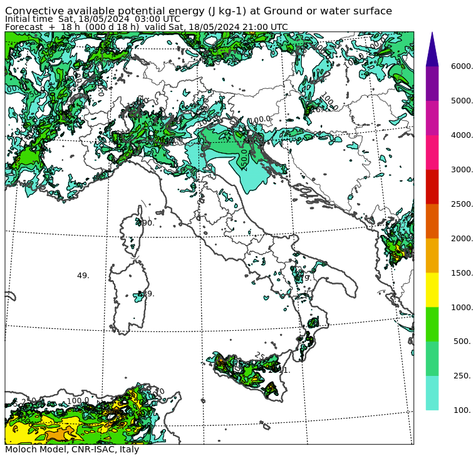The height and width of the screenshot is (458, 476).
Task: Click the dark blue triangle atop the legend
Action: [x=432, y=51]
